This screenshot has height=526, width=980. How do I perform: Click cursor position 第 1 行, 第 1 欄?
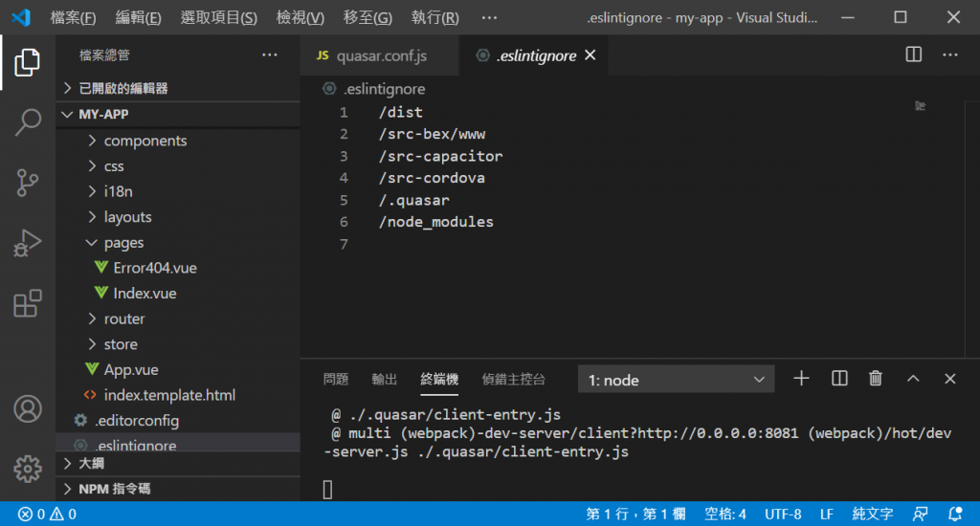click(635, 515)
